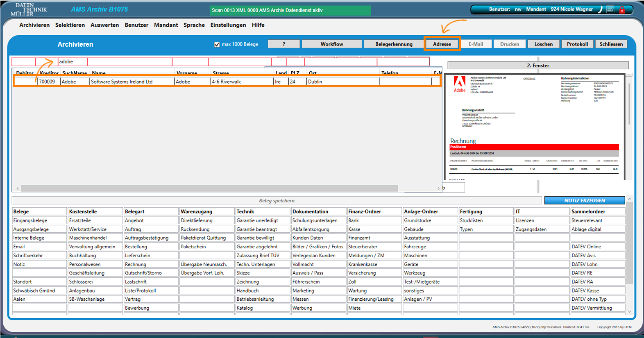The height and width of the screenshot is (338, 644).
Task: Open the Hilfe menu
Action: click(258, 25)
